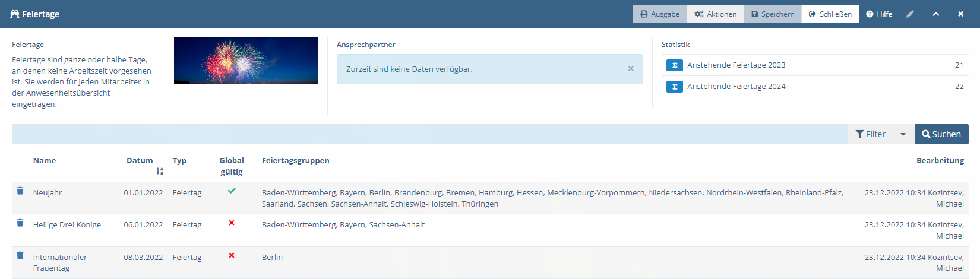The height and width of the screenshot is (279, 980).
Task: Toggle Global gültig for Internationaler Frauentag
Action: 232,255
